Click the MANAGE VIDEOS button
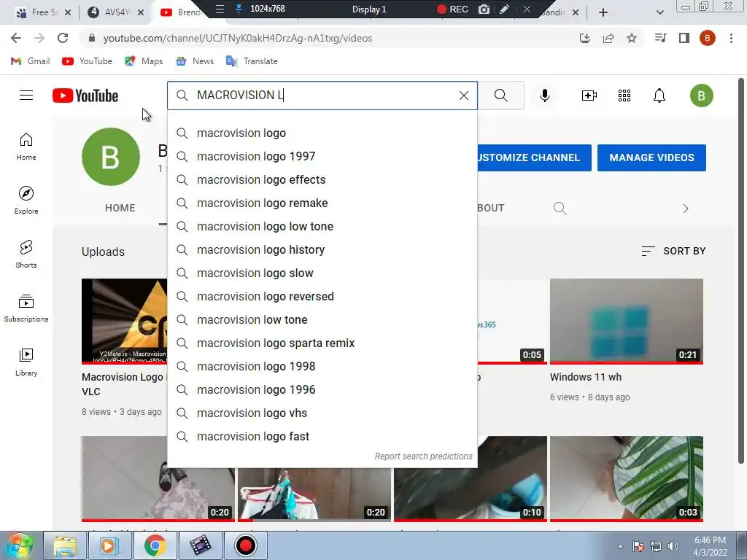Screen dimensions: 747x560 point(651,157)
